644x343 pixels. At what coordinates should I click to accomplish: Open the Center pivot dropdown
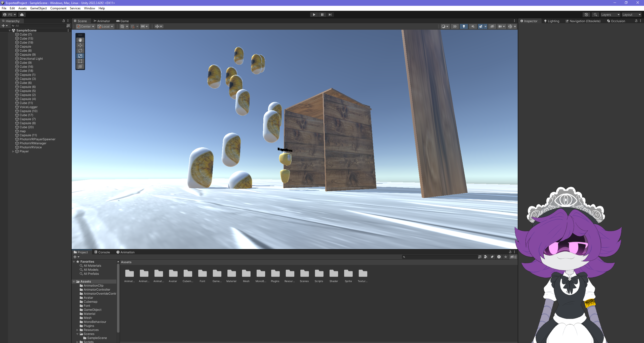pyautogui.click(x=86, y=26)
